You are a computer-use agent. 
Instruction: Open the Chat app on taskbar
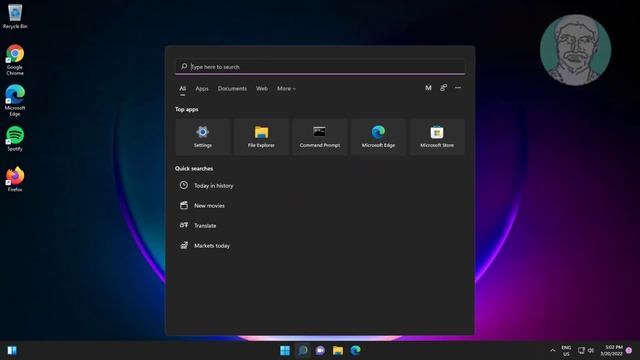coord(320,350)
